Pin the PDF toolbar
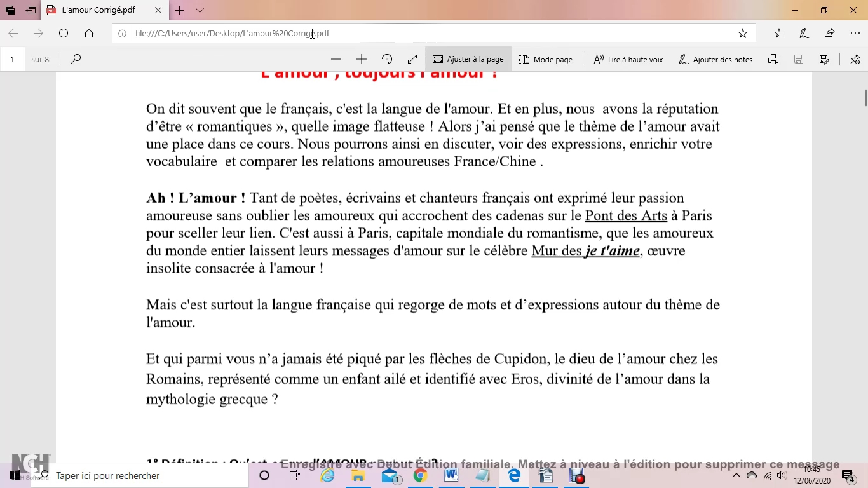Viewport: 868px width, 488px height. tap(855, 59)
